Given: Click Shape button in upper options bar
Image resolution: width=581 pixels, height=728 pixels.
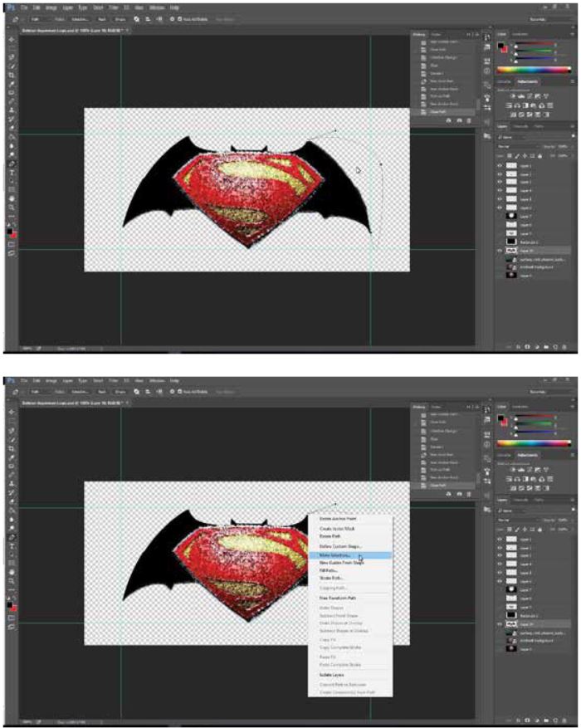Looking at the screenshot, I should click(120, 19).
